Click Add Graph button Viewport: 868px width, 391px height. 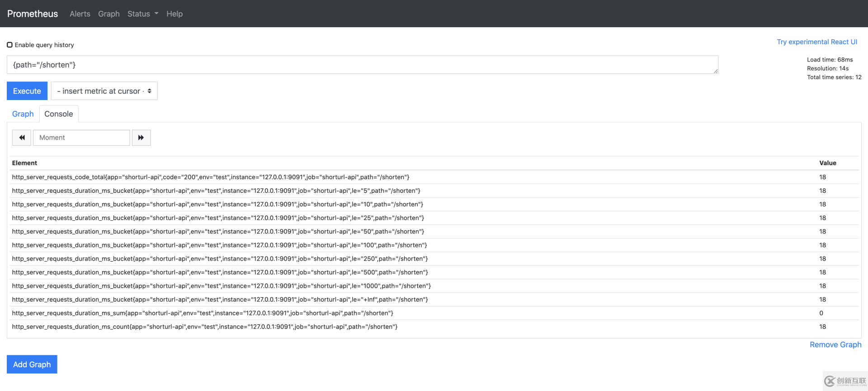32,364
